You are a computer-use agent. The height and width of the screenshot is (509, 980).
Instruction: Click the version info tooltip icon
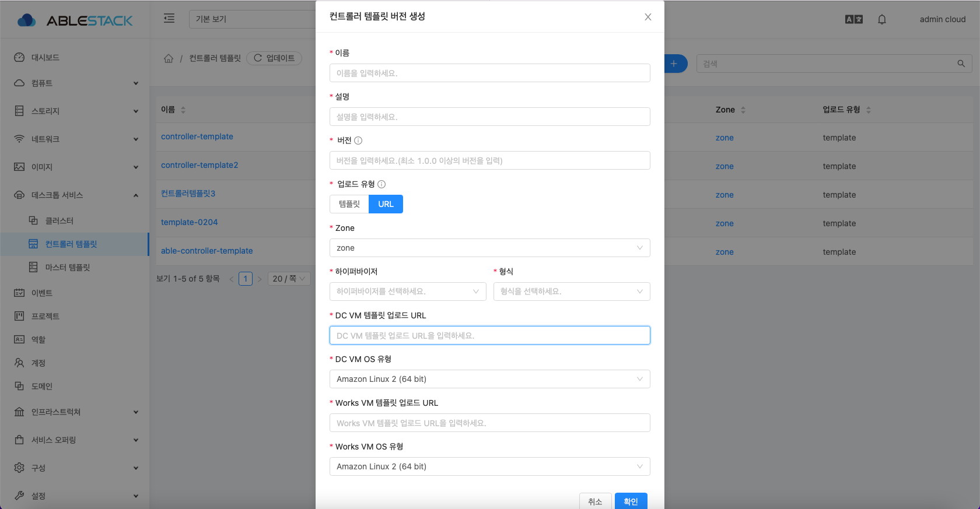pyautogui.click(x=358, y=141)
